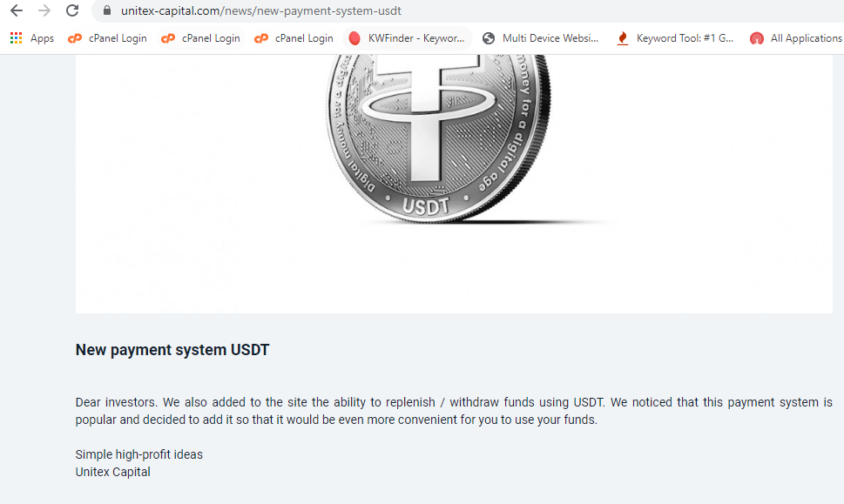This screenshot has height=504, width=844.
Task: Click the KWFinder bookmark's red icon
Action: click(x=354, y=38)
